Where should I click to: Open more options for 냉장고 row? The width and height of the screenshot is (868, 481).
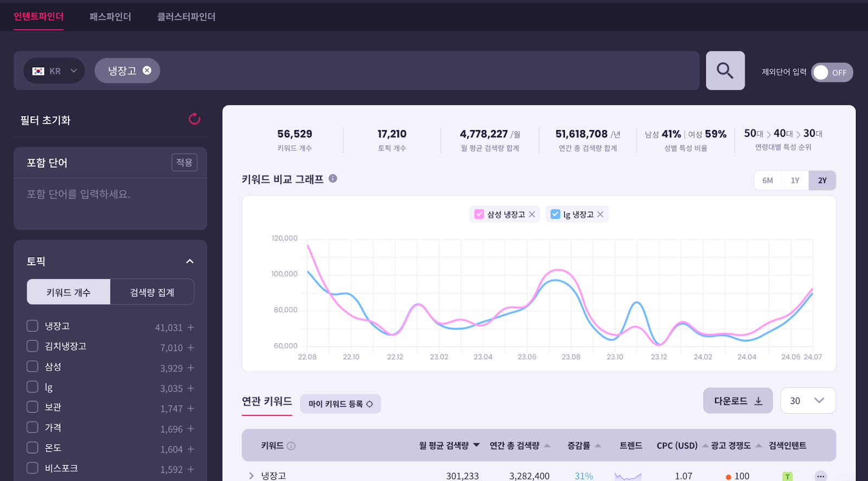(821, 476)
